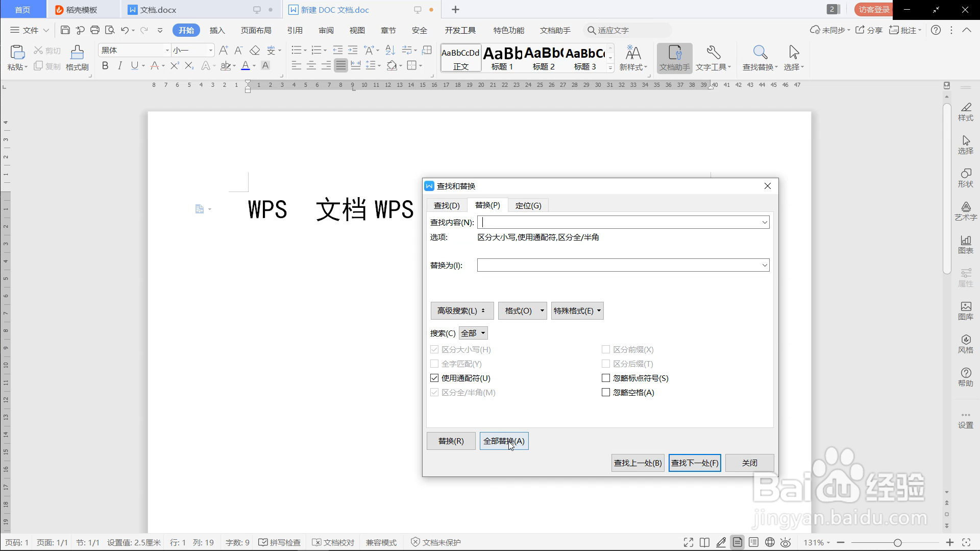Align text left
980x551 pixels.
point(297,65)
